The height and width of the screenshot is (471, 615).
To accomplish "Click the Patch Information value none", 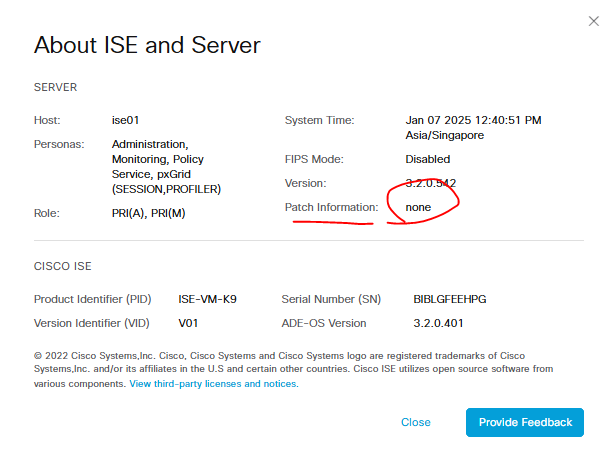I will (x=418, y=207).
